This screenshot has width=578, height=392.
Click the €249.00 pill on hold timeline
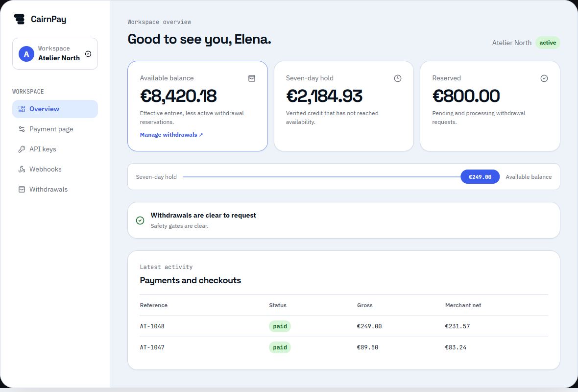[x=480, y=176]
